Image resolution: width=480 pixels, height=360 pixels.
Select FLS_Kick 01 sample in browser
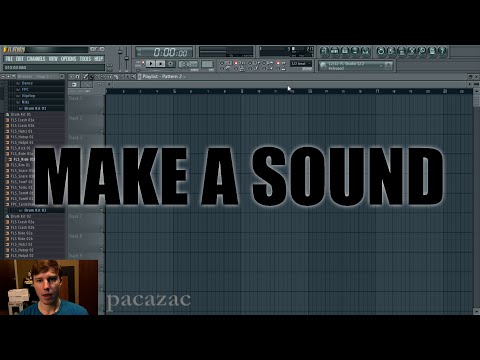tap(21, 148)
